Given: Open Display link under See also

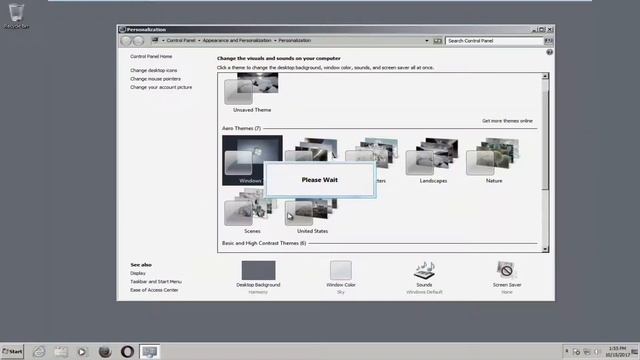Looking at the screenshot, I should [138, 273].
